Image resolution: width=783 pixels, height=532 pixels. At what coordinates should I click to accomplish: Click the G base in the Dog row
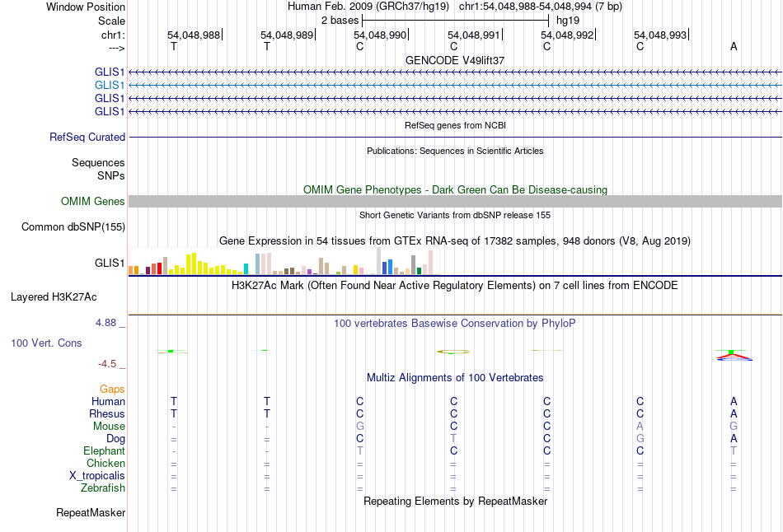coord(640,439)
